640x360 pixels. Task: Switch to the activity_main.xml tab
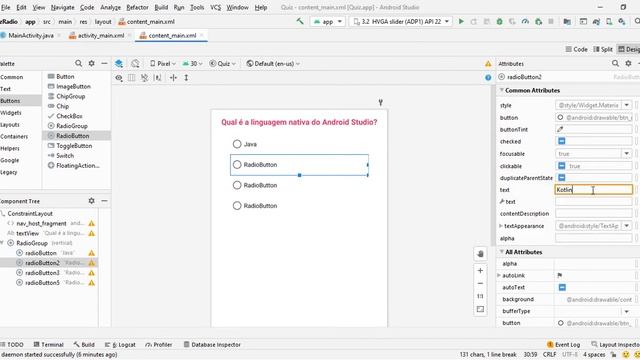click(x=101, y=36)
